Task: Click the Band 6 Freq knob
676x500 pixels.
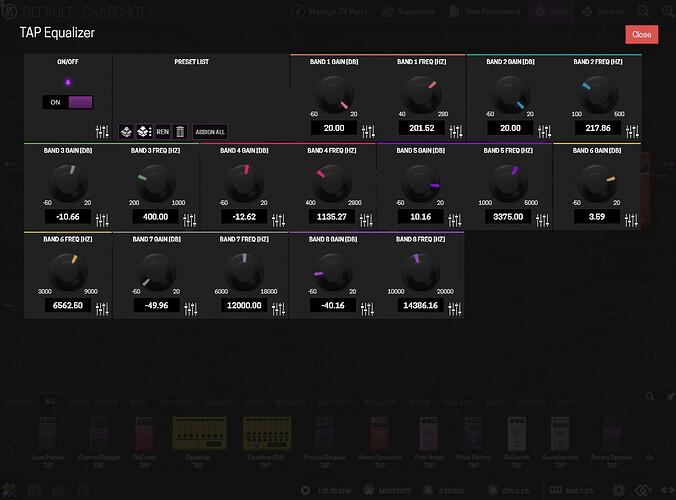Action: tap(68, 272)
